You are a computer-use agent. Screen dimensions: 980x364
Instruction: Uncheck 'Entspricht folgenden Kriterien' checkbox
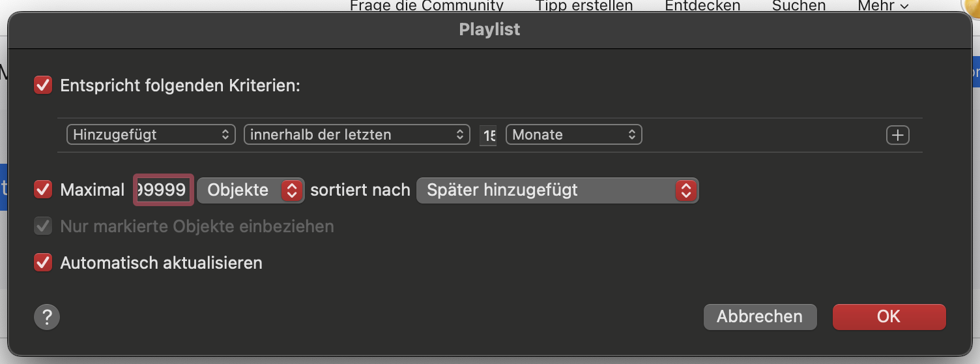[43, 85]
